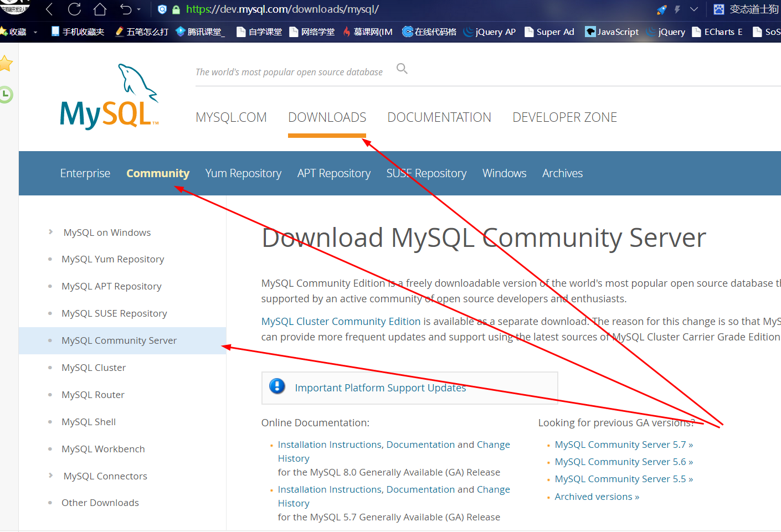The height and width of the screenshot is (532, 781).
Task: Select APT Repository in the blue submenu
Action: (x=334, y=173)
